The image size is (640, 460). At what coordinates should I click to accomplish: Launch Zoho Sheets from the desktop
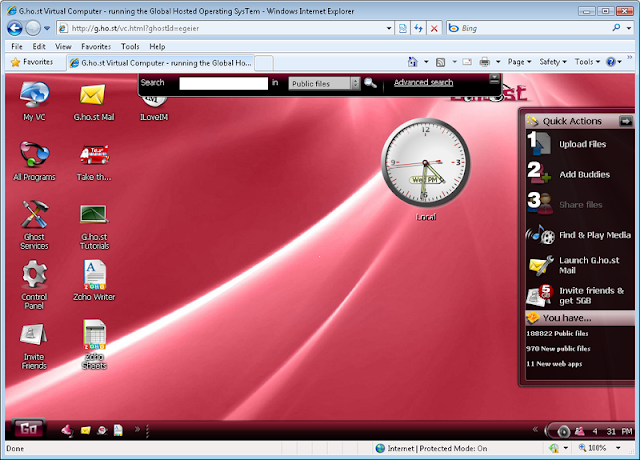(x=94, y=344)
